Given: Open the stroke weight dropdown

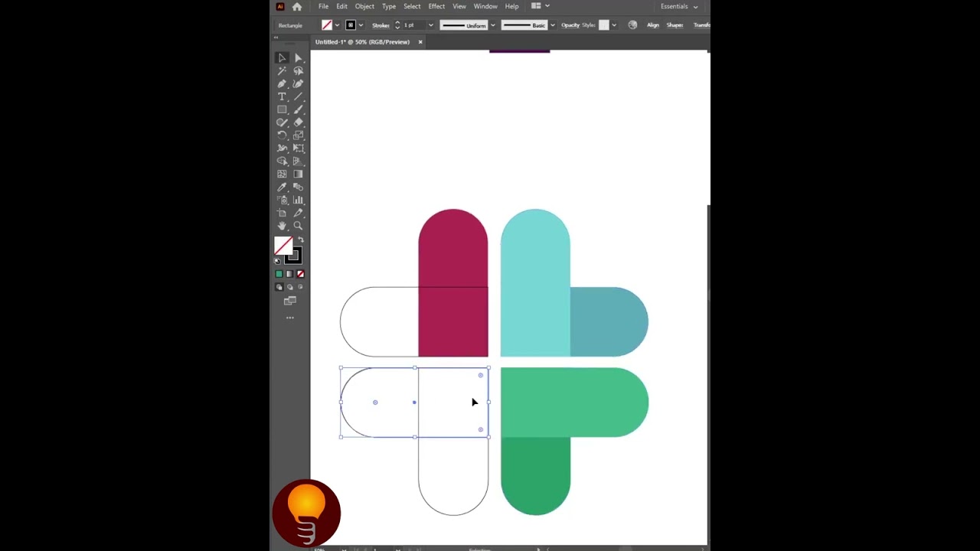Looking at the screenshot, I should coord(430,25).
